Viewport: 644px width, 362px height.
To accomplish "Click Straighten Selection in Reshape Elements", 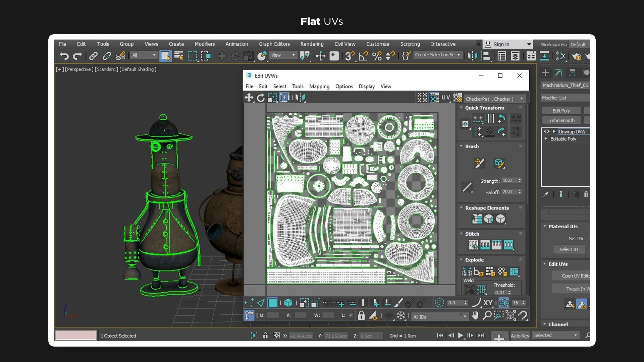I will coord(477,219).
